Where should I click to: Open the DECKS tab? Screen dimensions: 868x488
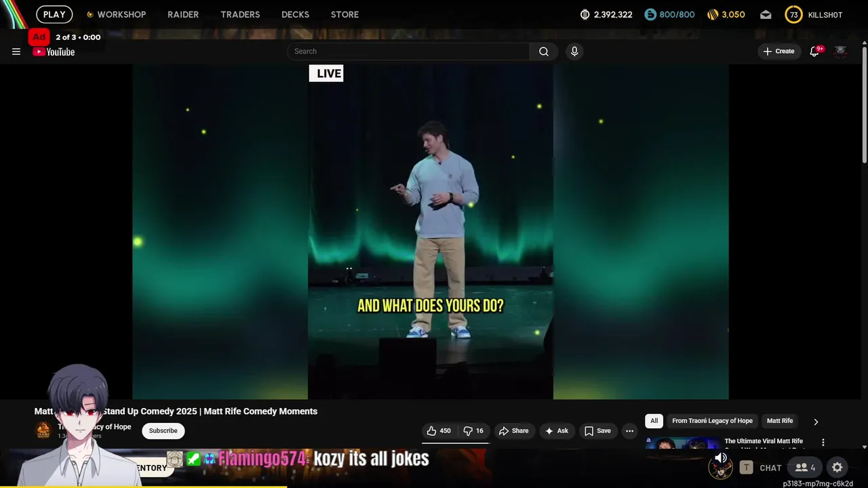[x=295, y=15]
